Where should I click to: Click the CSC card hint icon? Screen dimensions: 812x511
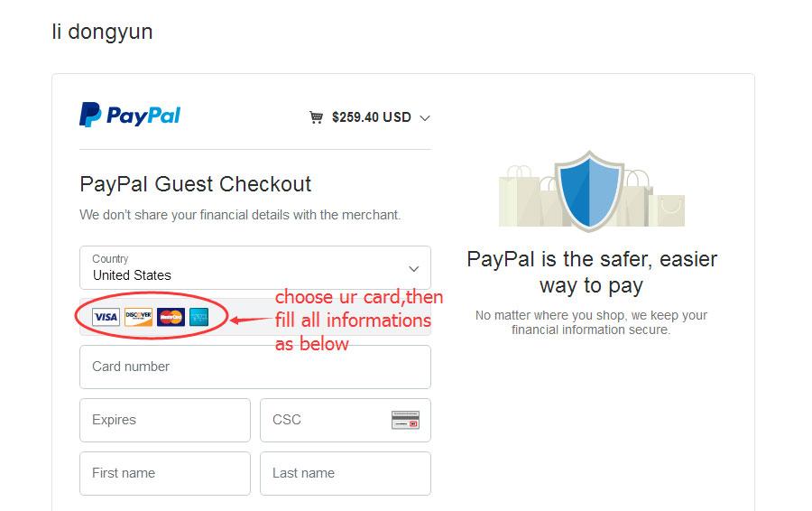click(x=405, y=420)
